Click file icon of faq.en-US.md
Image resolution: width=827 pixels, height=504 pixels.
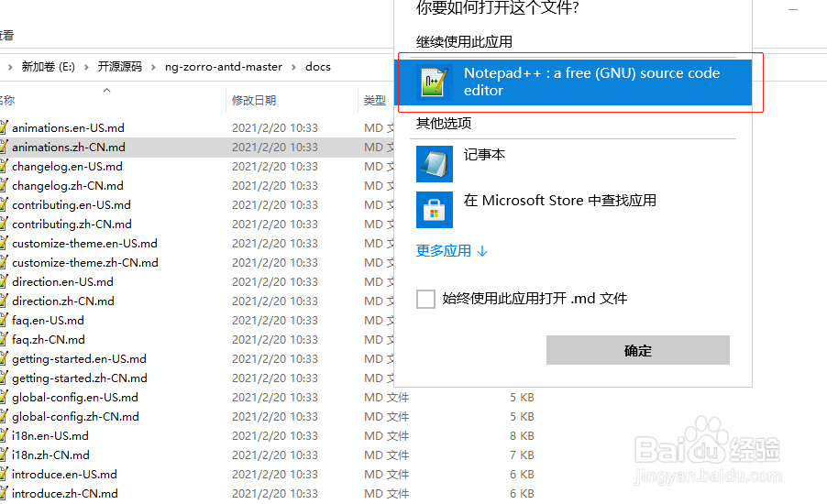[x=4, y=320]
